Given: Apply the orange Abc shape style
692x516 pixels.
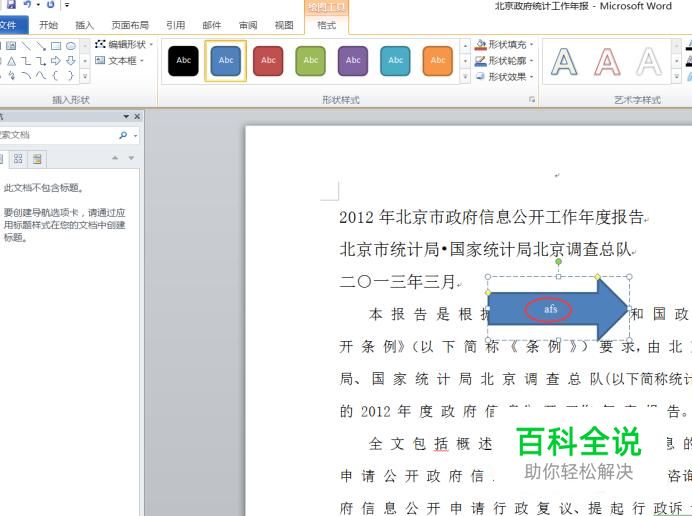Looking at the screenshot, I should pyautogui.click(x=437, y=60).
